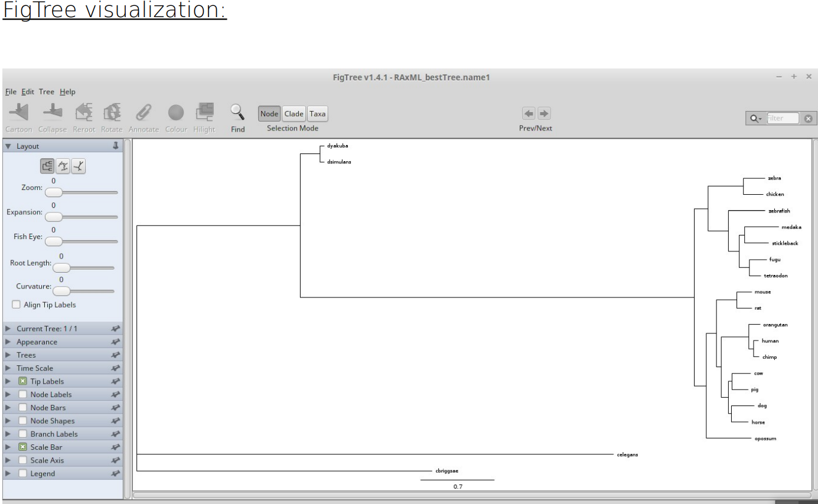Enable the Node Labels checkbox

pyautogui.click(x=22, y=394)
